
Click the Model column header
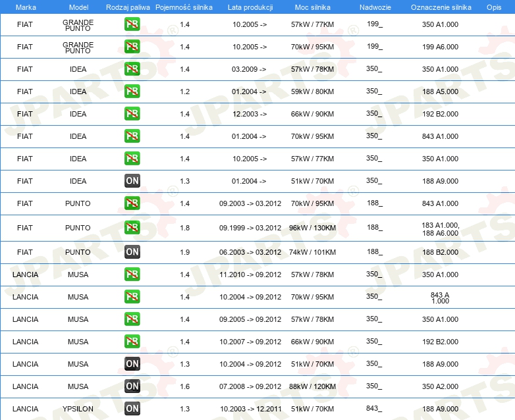click(78, 7)
